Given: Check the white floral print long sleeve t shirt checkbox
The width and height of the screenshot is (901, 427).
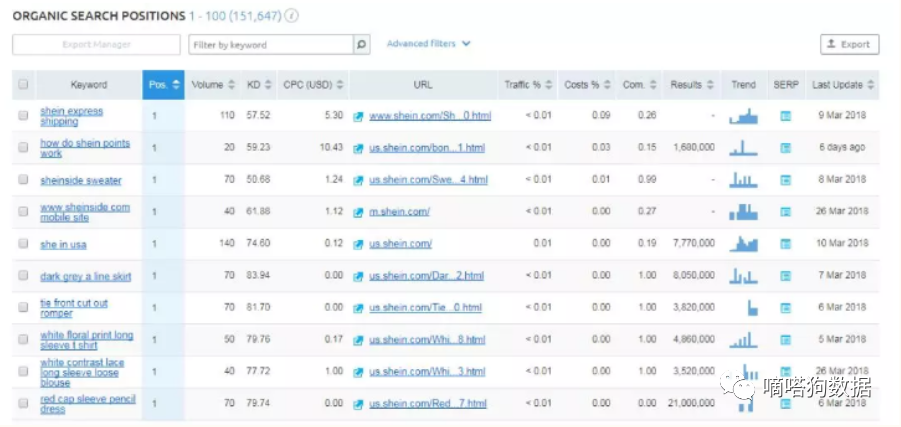Looking at the screenshot, I should [23, 339].
